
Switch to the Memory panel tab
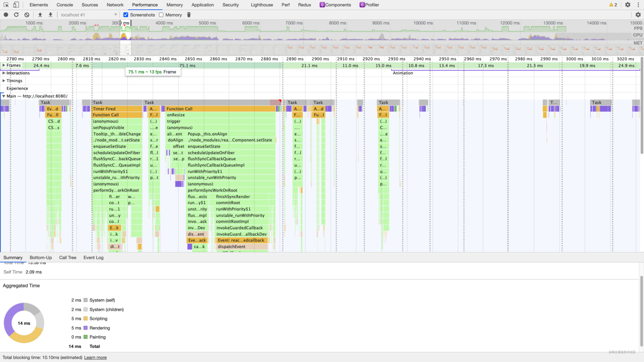coord(174,5)
